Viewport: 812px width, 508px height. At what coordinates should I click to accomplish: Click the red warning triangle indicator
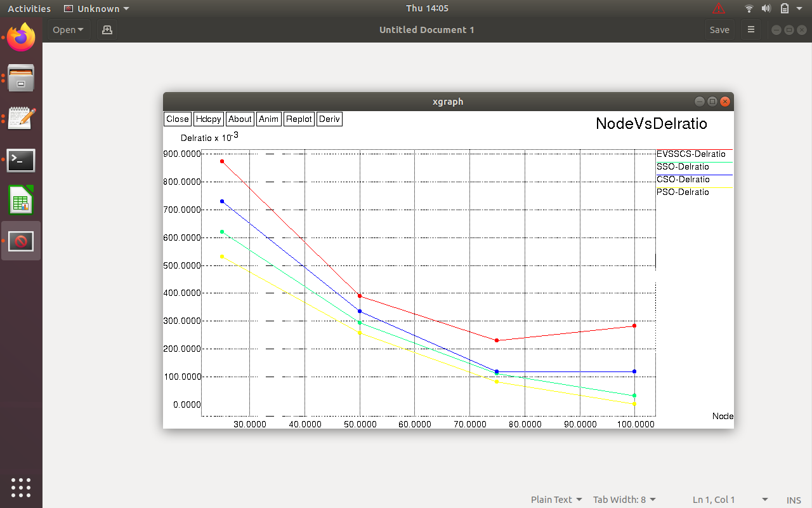(719, 8)
